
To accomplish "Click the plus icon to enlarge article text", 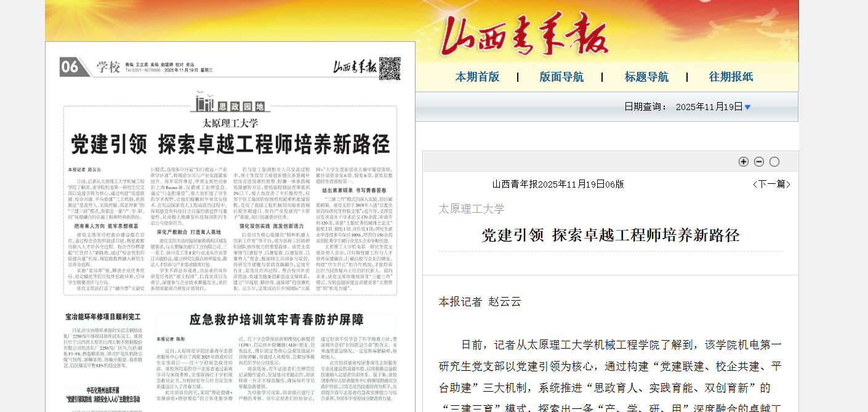I will (743, 162).
